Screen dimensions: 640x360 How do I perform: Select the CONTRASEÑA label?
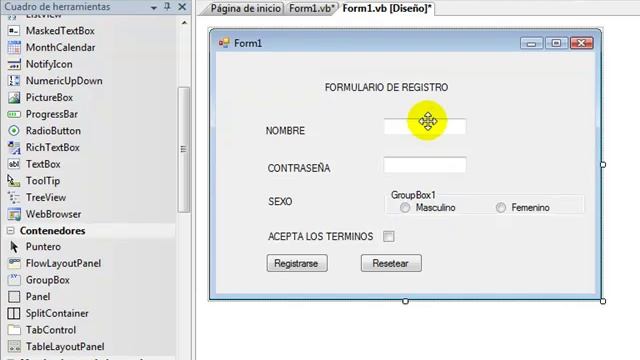pyautogui.click(x=299, y=168)
